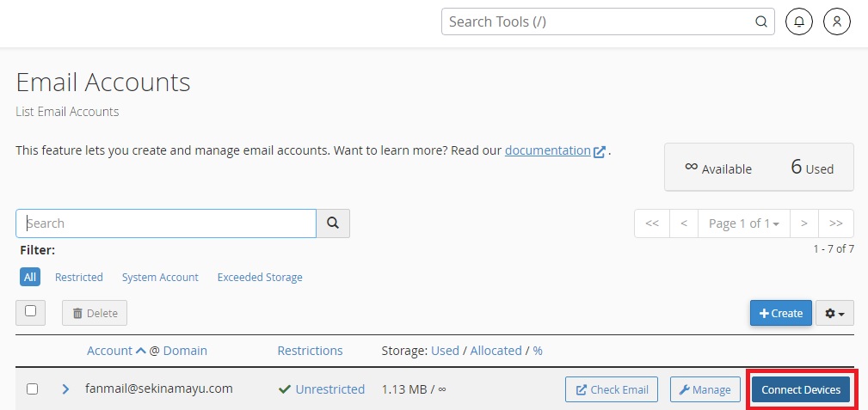Click the Create button
The width and height of the screenshot is (868, 410).
pos(780,313)
